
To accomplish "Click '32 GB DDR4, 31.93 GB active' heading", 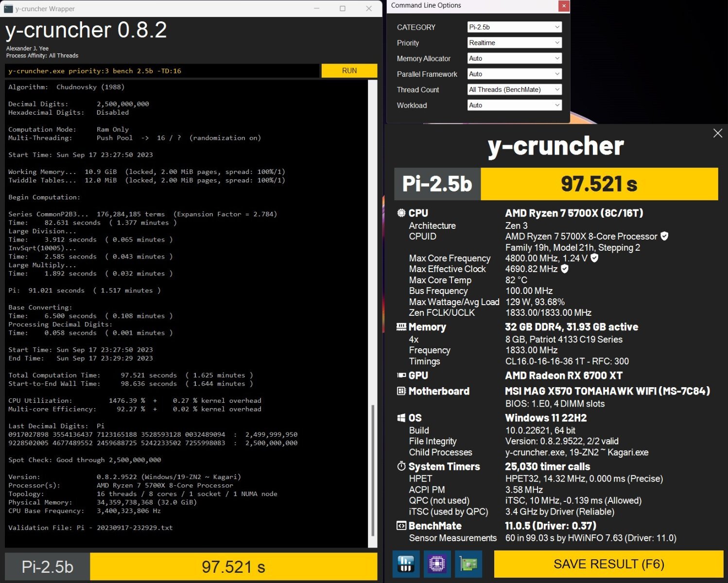I will click(572, 327).
